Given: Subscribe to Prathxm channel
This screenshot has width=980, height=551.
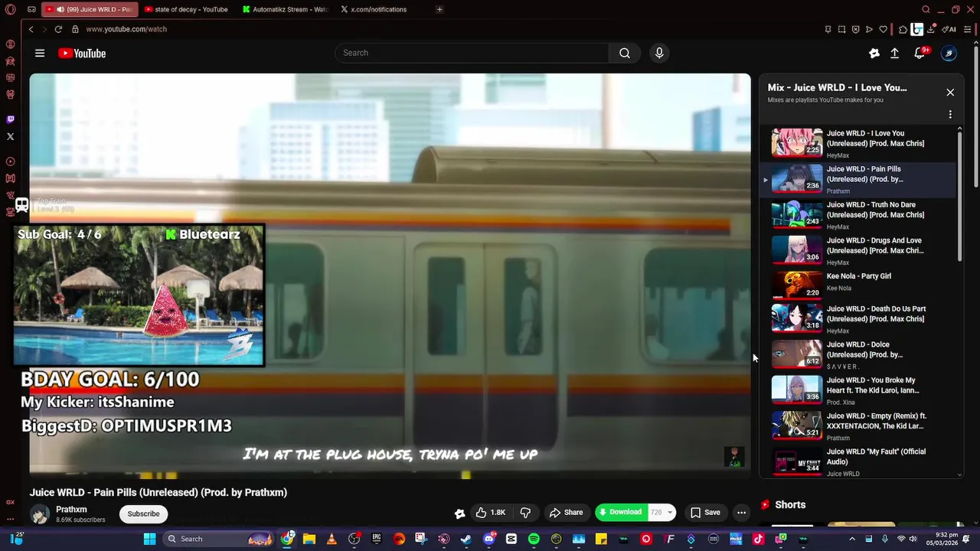Looking at the screenshot, I should 144,514.
